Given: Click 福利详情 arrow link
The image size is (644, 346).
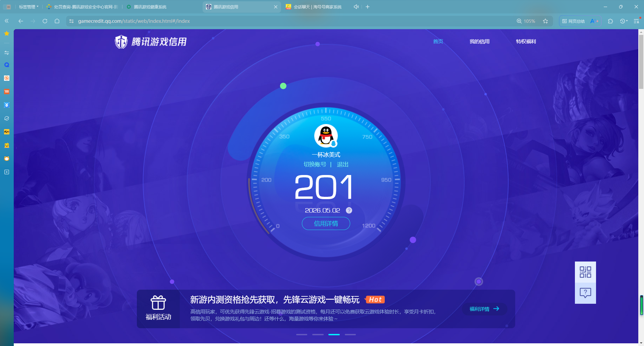Looking at the screenshot, I should point(484,309).
